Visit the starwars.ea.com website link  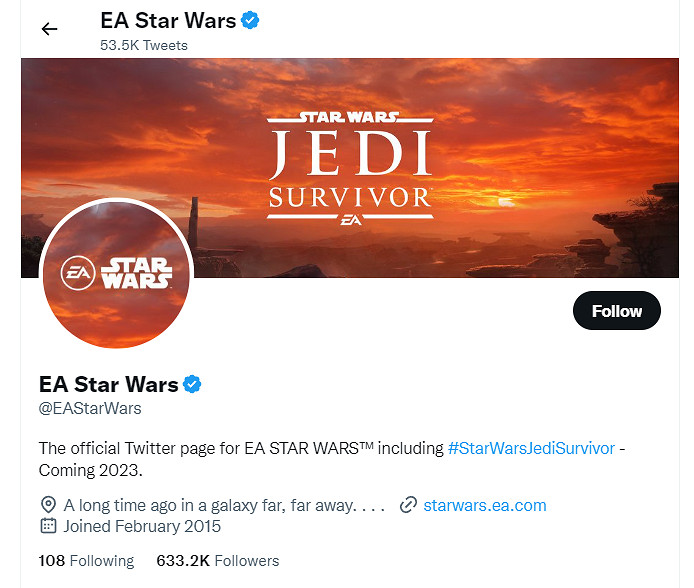485,505
